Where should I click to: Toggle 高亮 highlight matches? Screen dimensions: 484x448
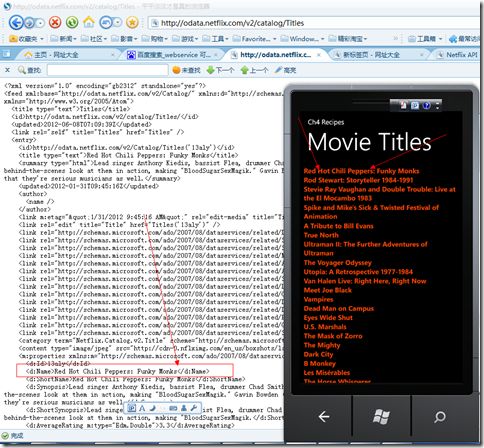click(x=285, y=70)
